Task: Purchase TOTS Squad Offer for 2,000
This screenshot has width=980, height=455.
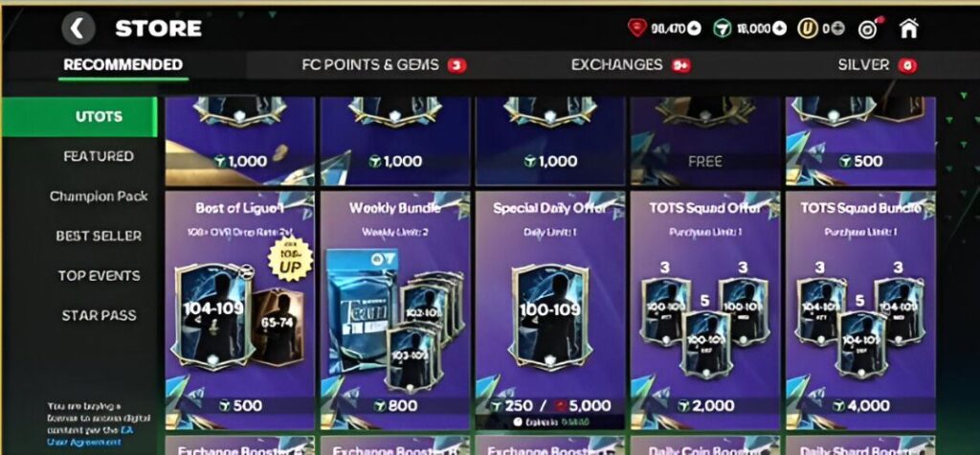Action: pyautogui.click(x=705, y=405)
